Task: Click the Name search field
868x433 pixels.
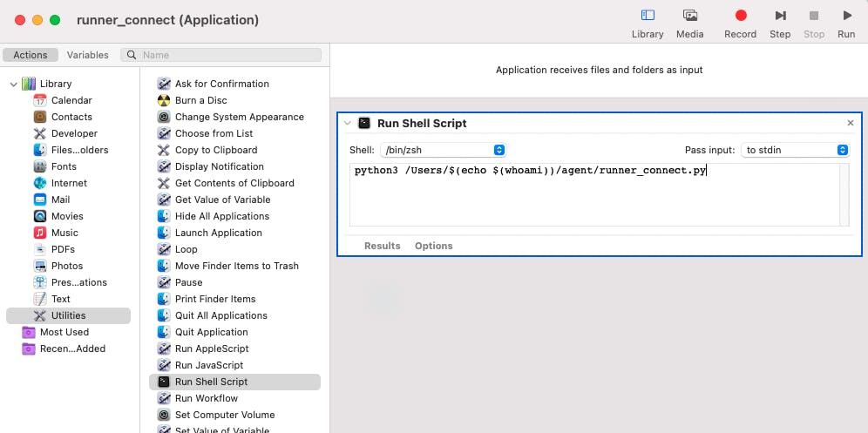Action: pyautogui.click(x=221, y=55)
